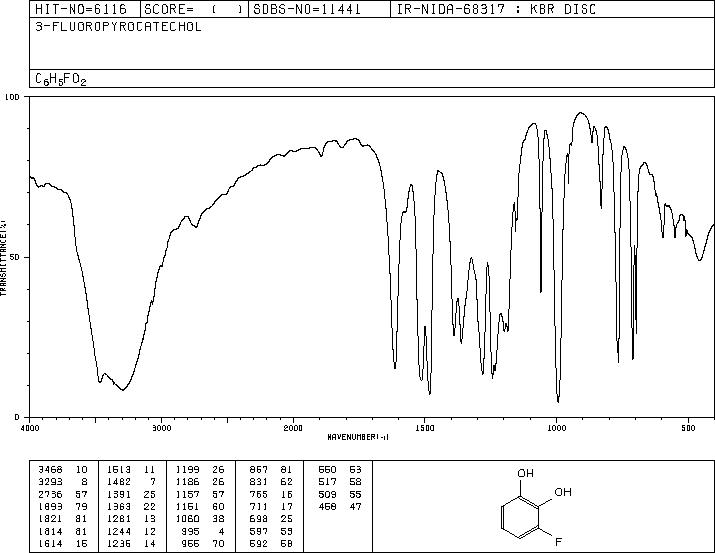The width and height of the screenshot is (715, 553).
Task: Select the IR-NIDA-68317 : KBR DISC label
Action: point(497,9)
